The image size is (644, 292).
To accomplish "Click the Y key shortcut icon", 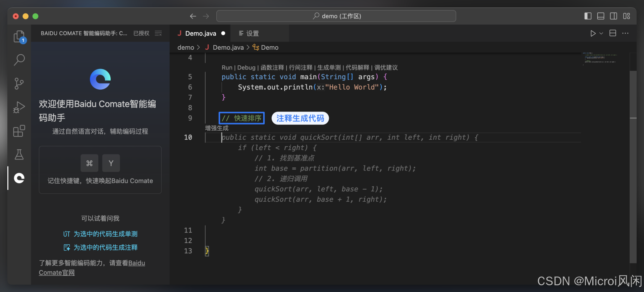I will pyautogui.click(x=111, y=163).
